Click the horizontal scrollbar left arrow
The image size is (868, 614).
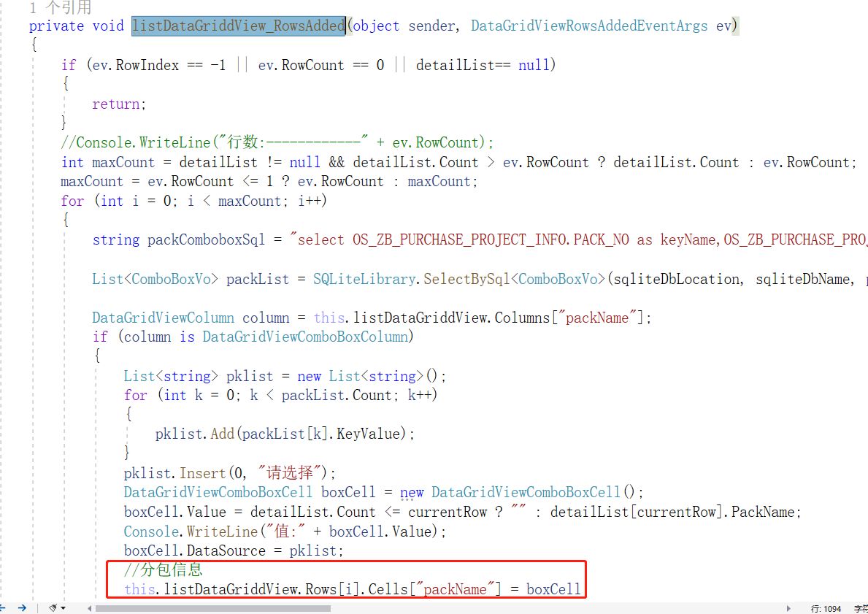[x=90, y=608]
